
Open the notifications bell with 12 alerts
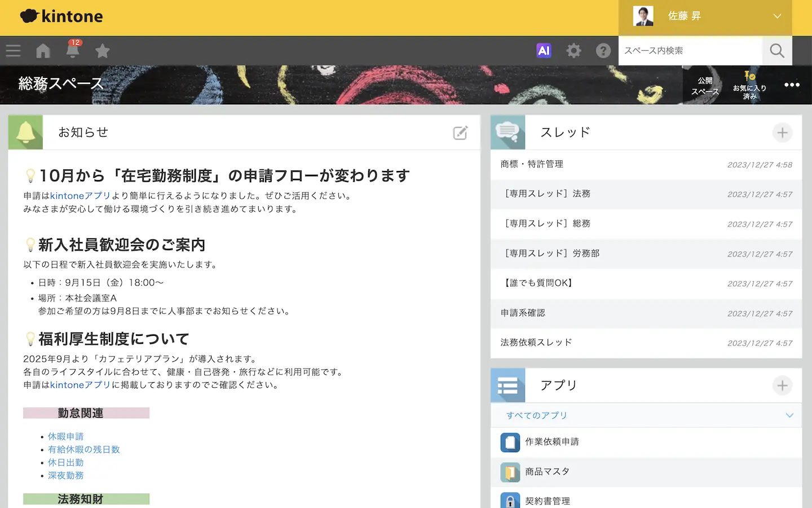pyautogui.click(x=73, y=50)
